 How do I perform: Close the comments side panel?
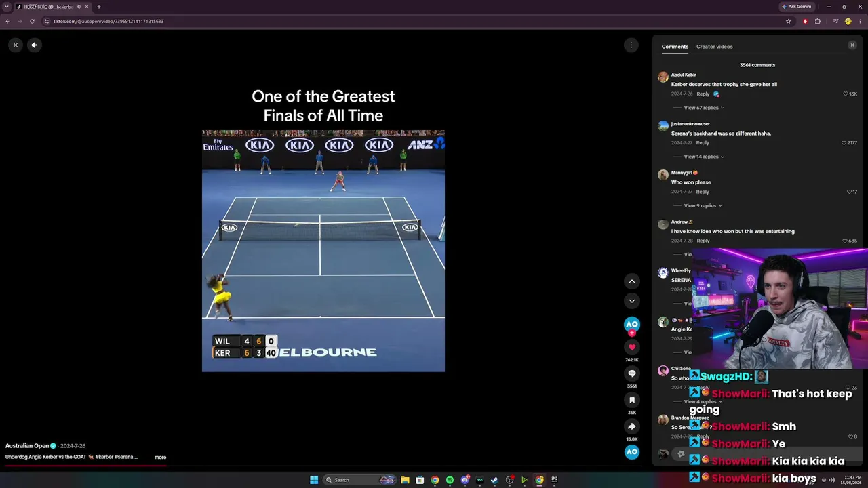[852, 45]
